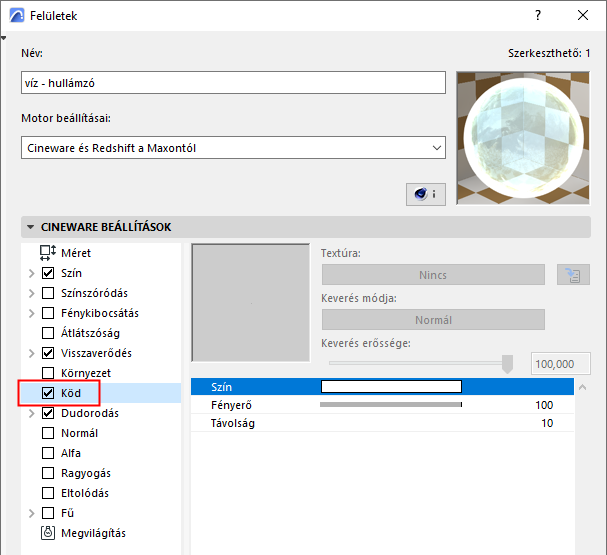
Task: Expand the Dudorodás chevron
Action: 31,413
